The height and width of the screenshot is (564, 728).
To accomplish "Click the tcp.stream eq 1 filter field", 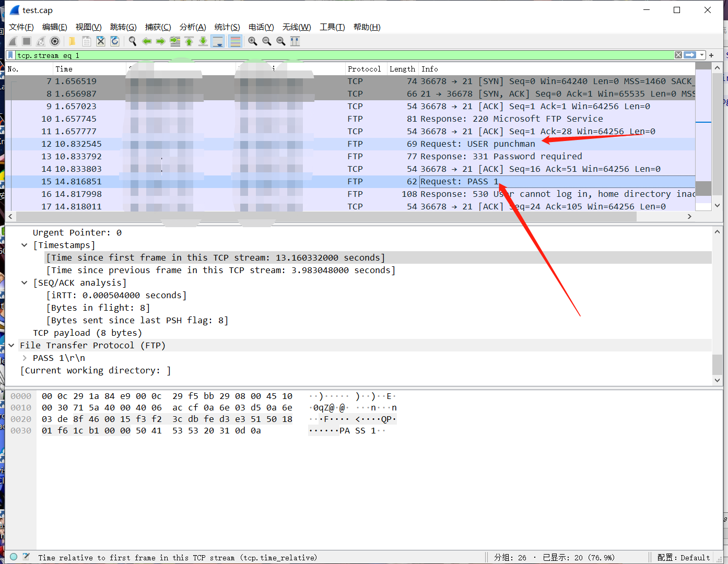I will click(x=344, y=55).
